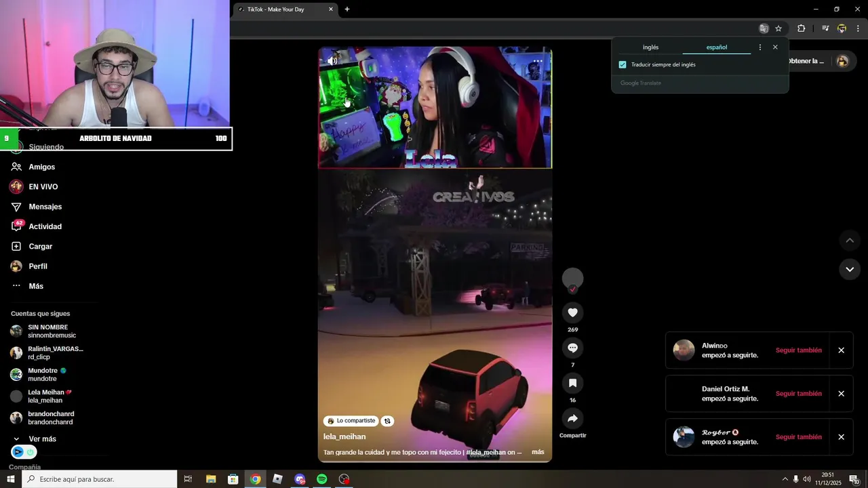Open Microsoft Store from the taskbar
Viewport: 868px width, 488px height.
click(233, 479)
